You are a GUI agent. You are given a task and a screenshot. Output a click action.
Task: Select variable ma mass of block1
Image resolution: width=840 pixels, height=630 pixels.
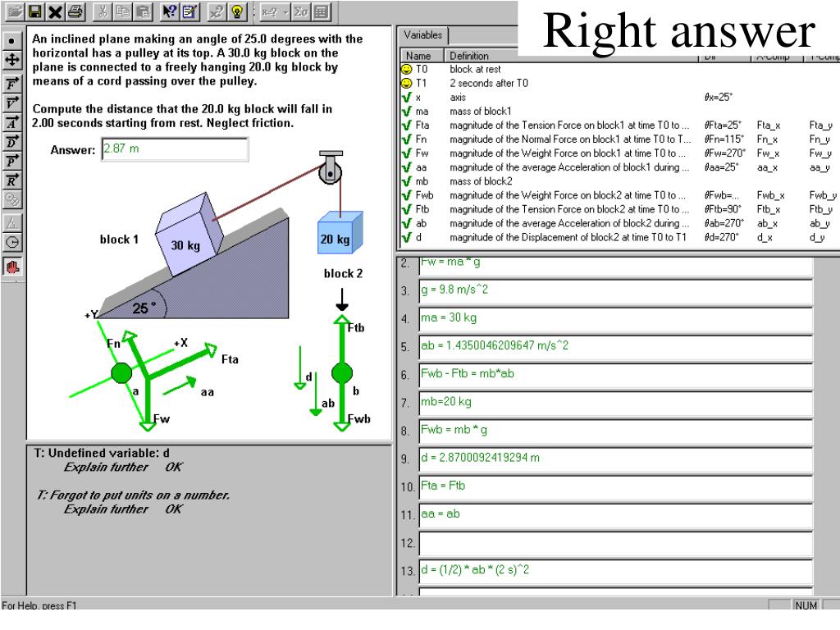click(x=619, y=112)
